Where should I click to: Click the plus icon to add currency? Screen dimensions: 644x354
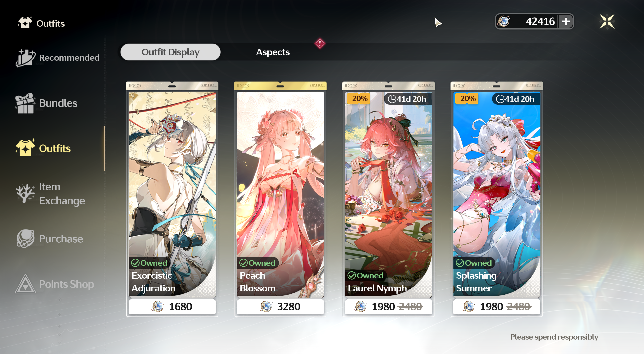pyautogui.click(x=566, y=21)
